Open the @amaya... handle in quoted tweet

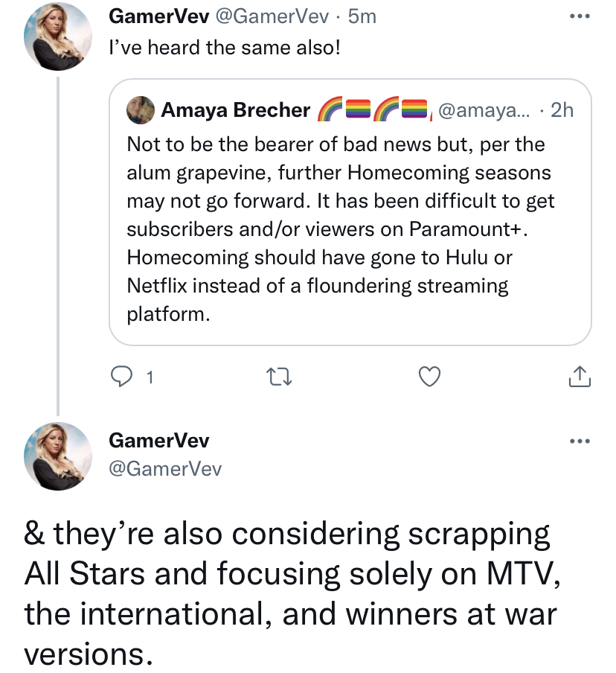click(x=484, y=110)
